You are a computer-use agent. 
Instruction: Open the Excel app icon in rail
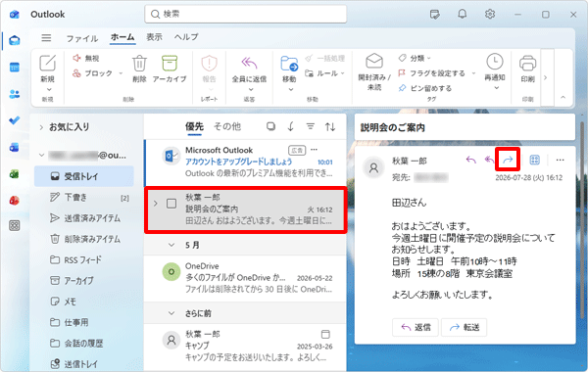[15, 174]
